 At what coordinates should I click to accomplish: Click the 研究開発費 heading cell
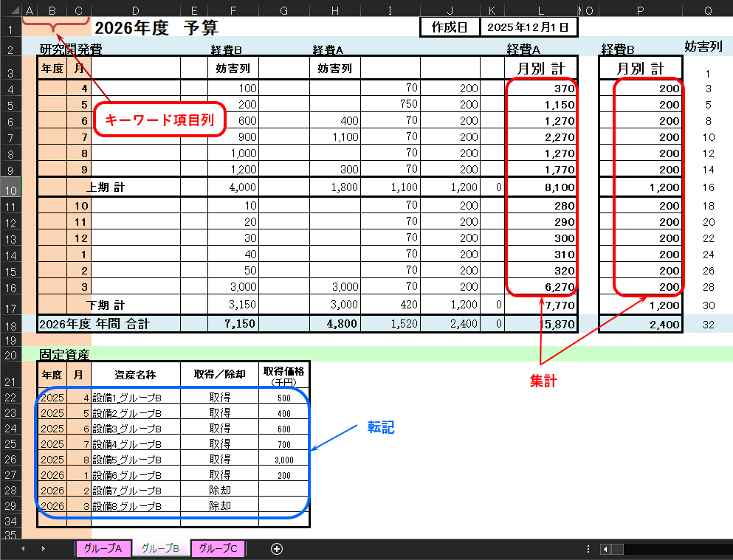coord(71,49)
